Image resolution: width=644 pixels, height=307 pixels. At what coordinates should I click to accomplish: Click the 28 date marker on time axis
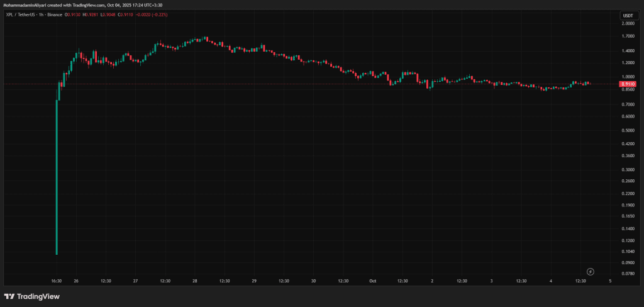[194, 281]
